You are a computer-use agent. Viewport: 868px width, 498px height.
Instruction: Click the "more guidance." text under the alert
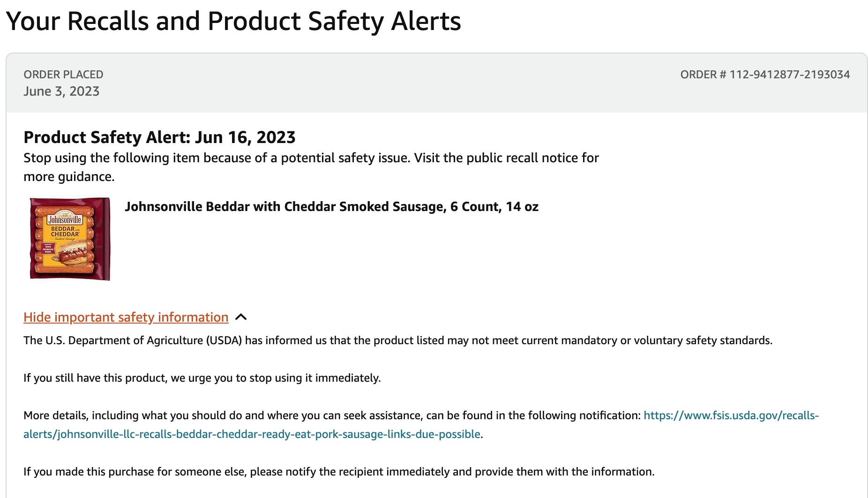click(x=69, y=177)
